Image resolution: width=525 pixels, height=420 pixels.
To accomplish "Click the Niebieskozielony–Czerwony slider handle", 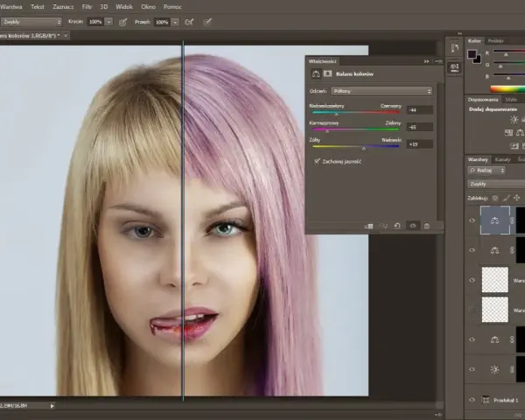I will coord(337,114).
